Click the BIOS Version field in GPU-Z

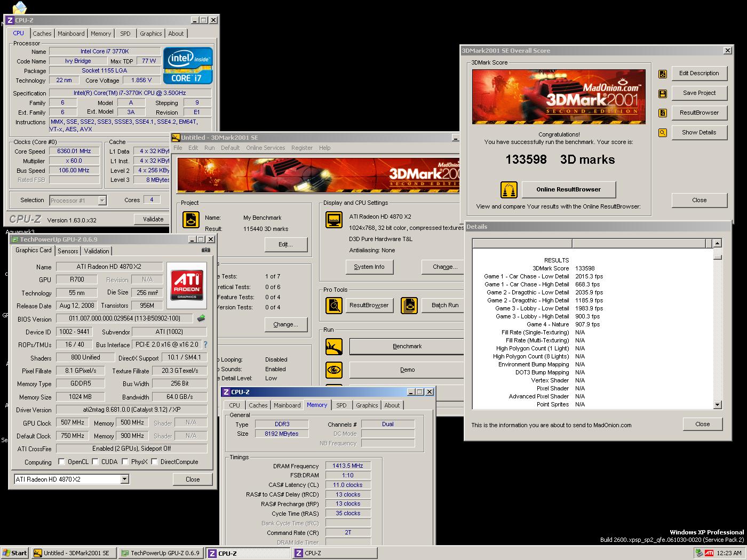coord(125,318)
